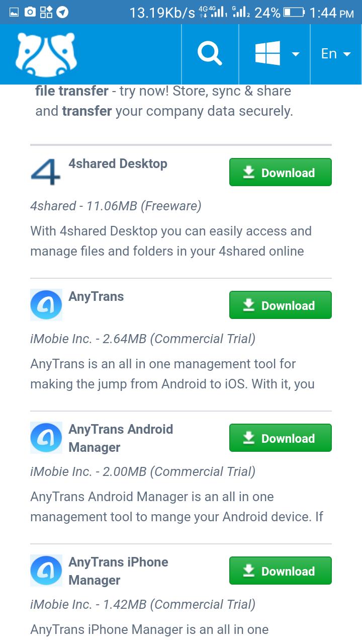Tap the camera notification icon in status bar
The image size is (362, 644).
click(x=30, y=12)
